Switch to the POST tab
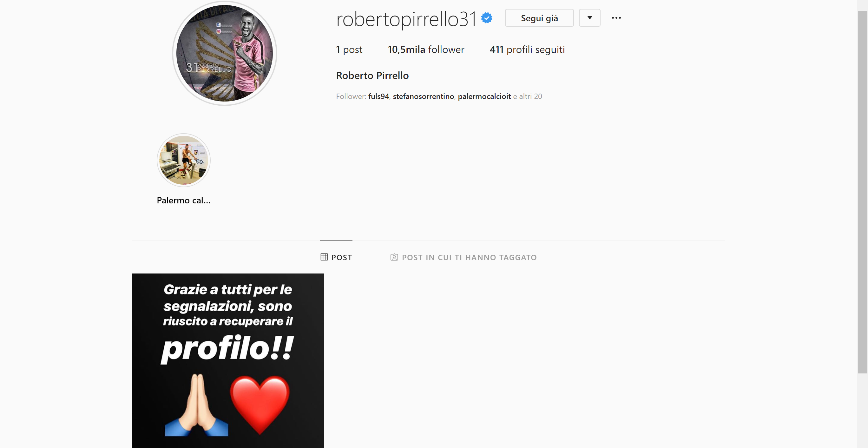Screen dimensions: 868x448 pos(336,257)
